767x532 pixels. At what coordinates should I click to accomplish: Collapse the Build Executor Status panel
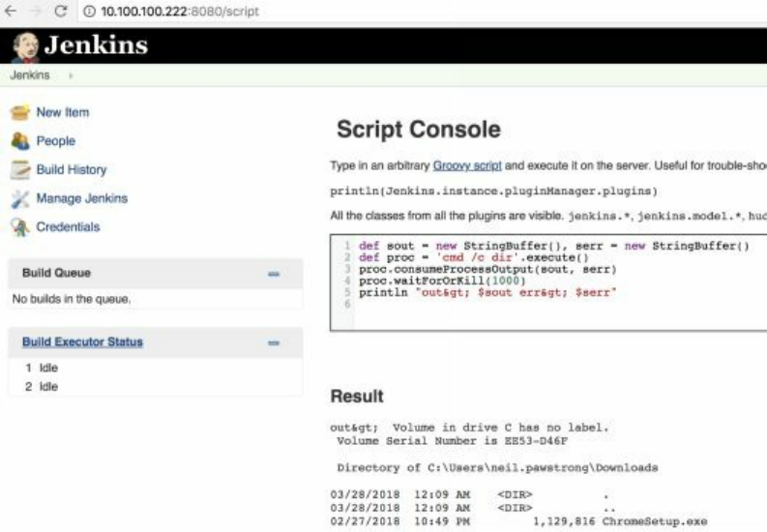tap(274, 342)
